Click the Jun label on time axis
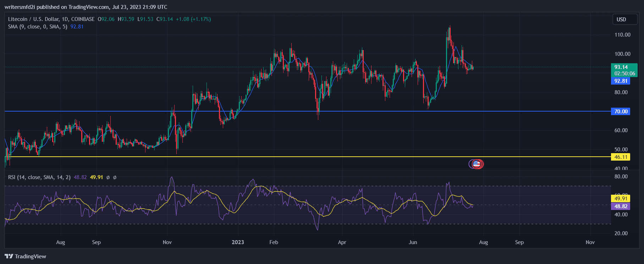The width and height of the screenshot is (644, 264). coord(413,242)
